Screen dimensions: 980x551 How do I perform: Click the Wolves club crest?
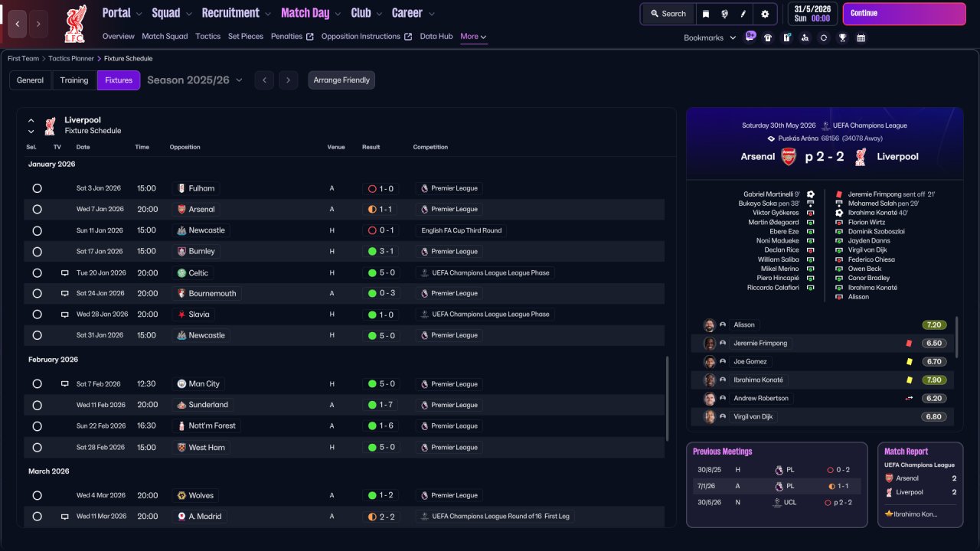pyautogui.click(x=181, y=496)
